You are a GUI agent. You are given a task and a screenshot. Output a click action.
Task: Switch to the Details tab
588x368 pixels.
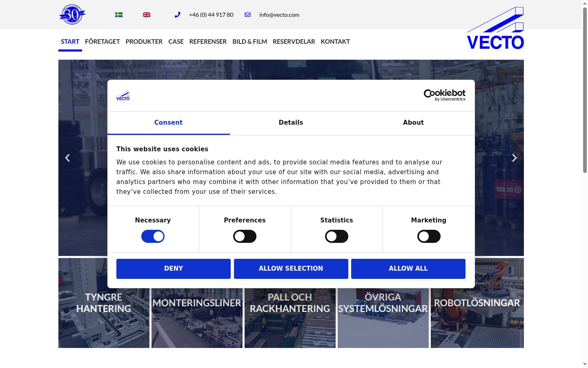(291, 123)
